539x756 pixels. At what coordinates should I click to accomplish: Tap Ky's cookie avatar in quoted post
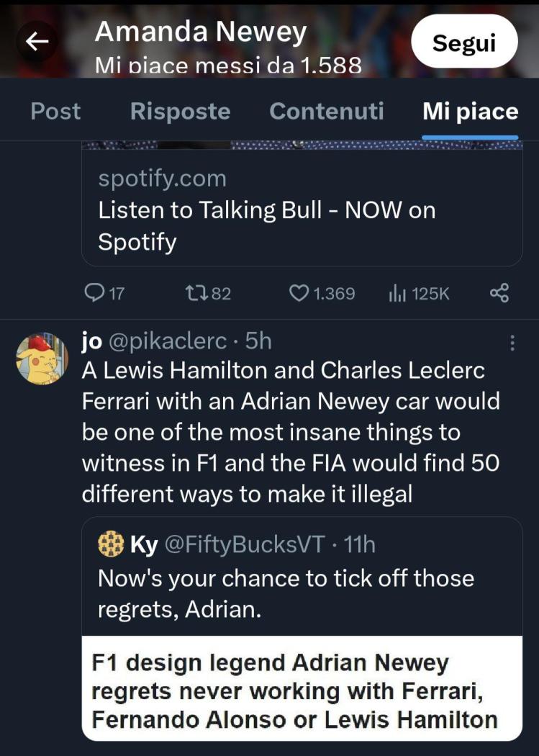click(111, 544)
